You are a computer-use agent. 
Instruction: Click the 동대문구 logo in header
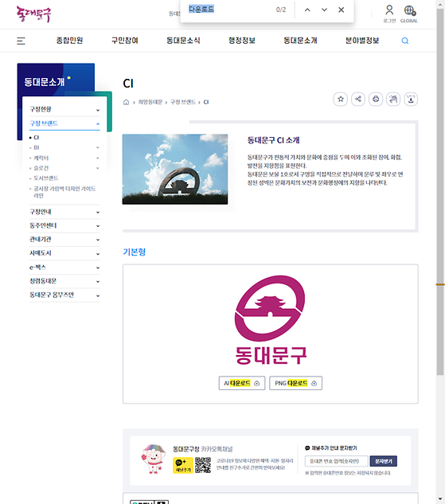(x=33, y=14)
